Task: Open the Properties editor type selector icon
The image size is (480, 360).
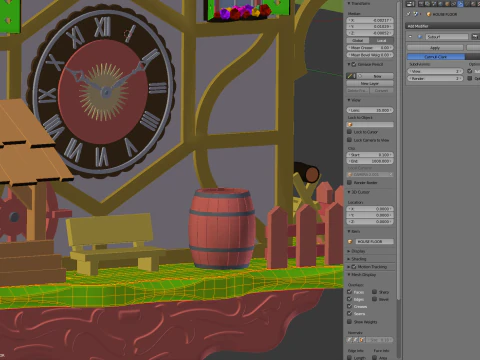Action: tap(410, 4)
